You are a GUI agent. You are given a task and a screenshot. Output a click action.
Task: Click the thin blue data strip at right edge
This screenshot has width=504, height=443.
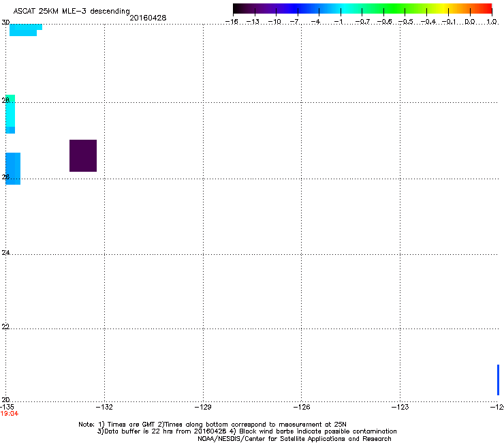(499, 380)
